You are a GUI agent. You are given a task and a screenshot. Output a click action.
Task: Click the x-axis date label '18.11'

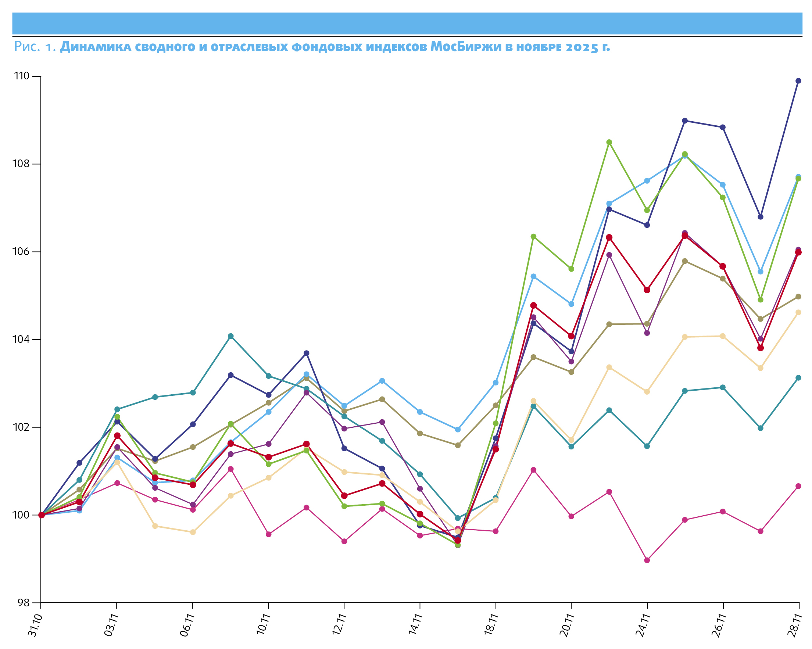(x=491, y=625)
